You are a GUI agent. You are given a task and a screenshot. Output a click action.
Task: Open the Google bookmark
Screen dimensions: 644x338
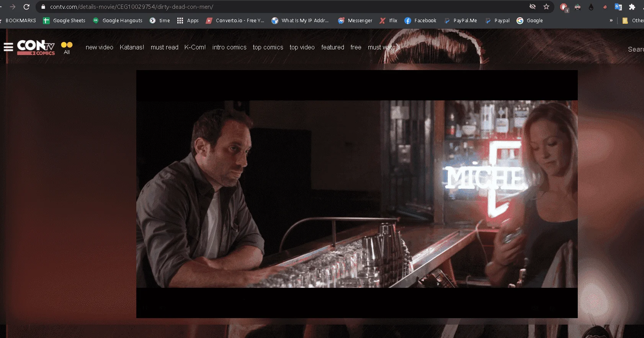click(530, 21)
